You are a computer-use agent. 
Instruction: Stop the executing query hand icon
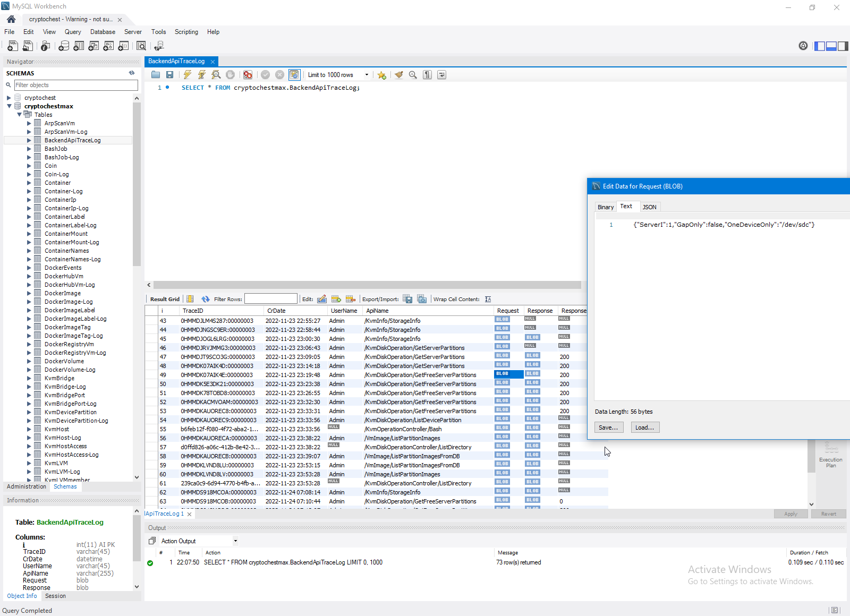click(230, 75)
